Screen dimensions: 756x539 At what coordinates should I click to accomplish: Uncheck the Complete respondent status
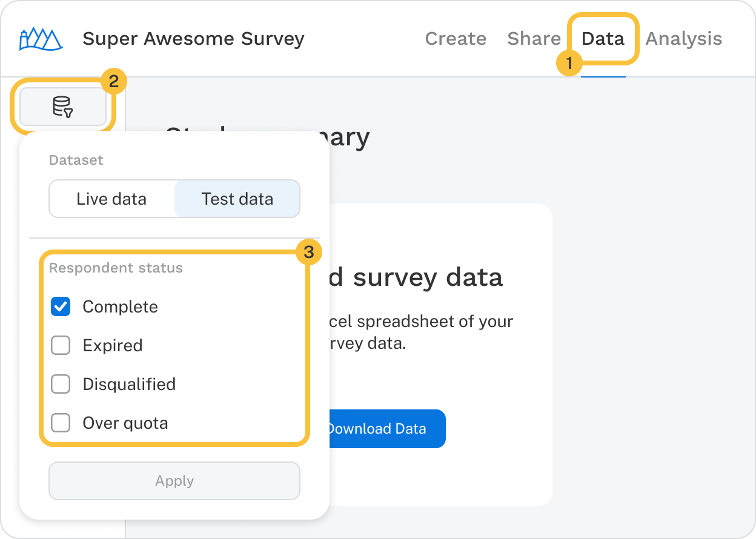coord(61,307)
